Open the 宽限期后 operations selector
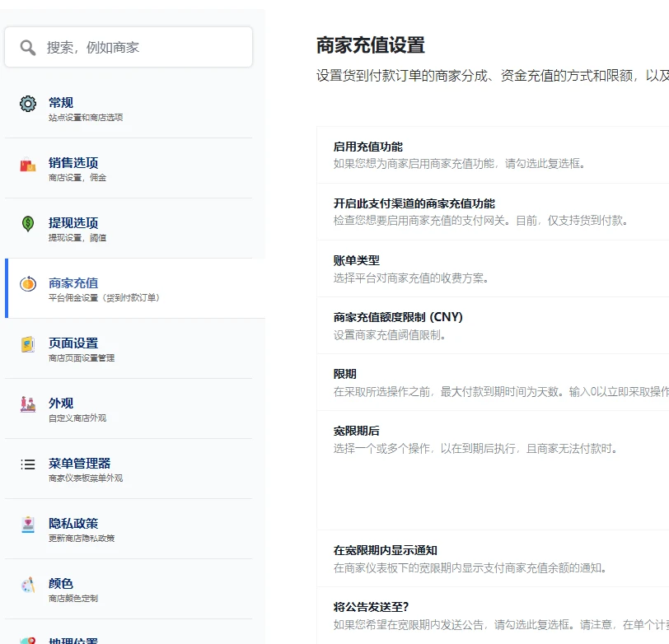This screenshot has height=644, width=669. pyautogui.click(x=358, y=430)
